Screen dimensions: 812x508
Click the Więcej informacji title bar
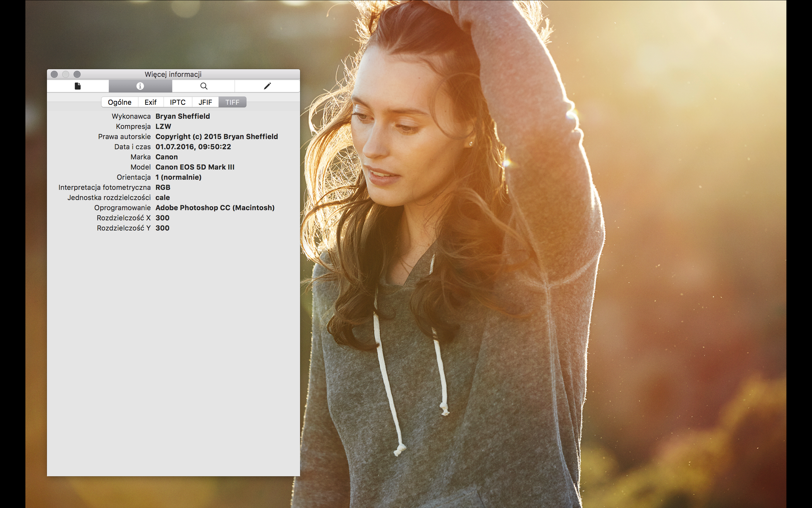point(173,74)
